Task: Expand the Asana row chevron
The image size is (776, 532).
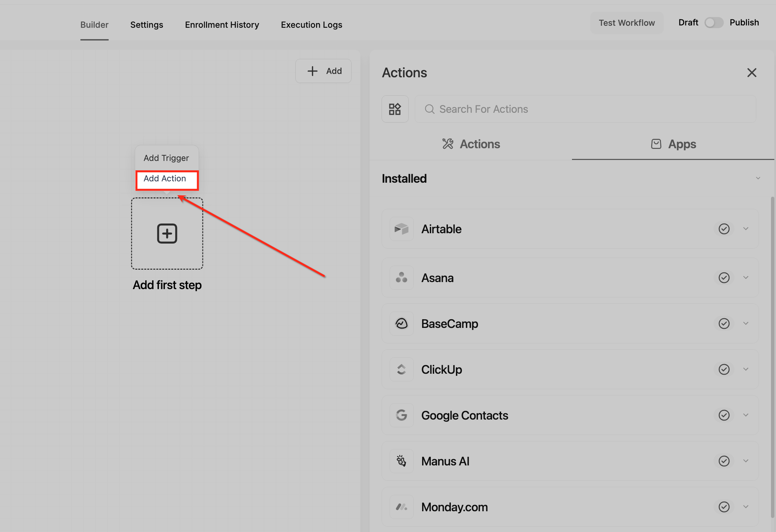Action: 746,278
